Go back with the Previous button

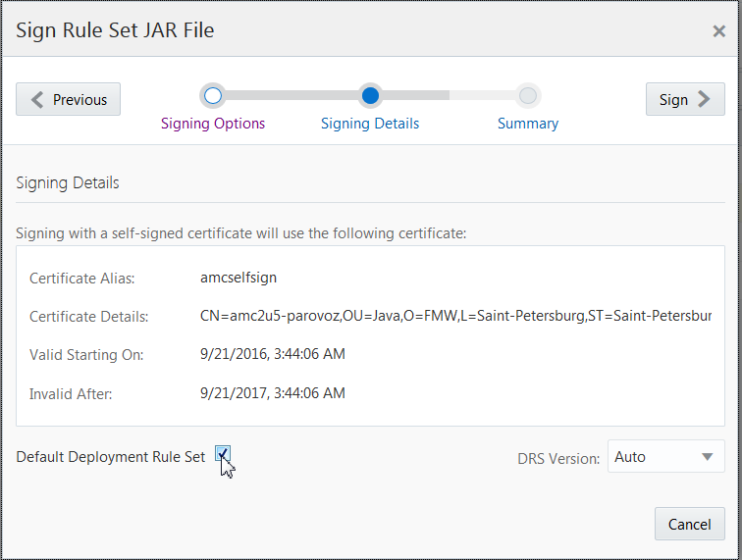pyautogui.click(x=68, y=99)
